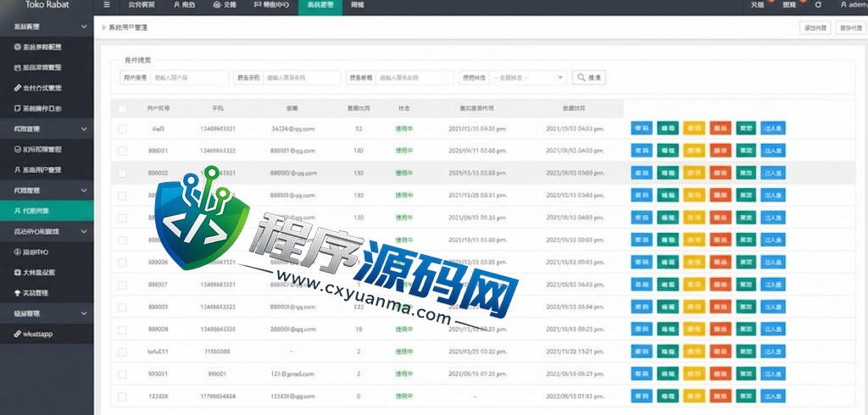Click the leftmost blue button in row 999001
The height and width of the screenshot is (415, 868).
coord(642,374)
